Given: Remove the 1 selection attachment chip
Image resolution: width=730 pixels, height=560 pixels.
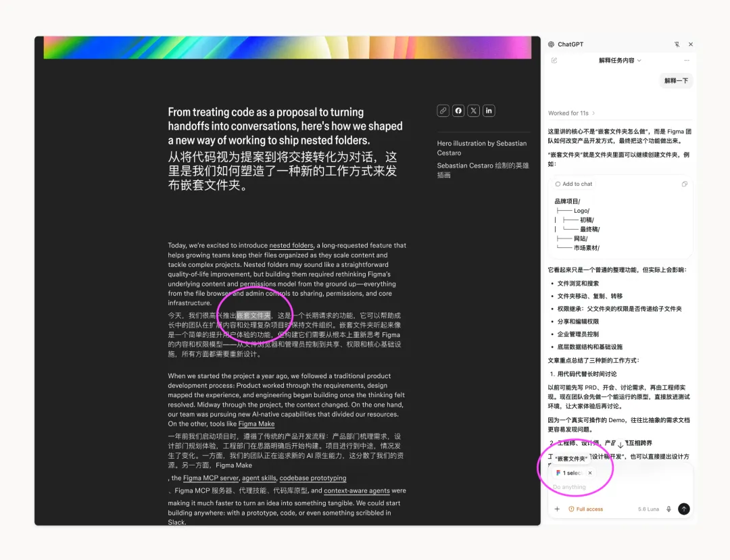Looking at the screenshot, I should click(590, 473).
